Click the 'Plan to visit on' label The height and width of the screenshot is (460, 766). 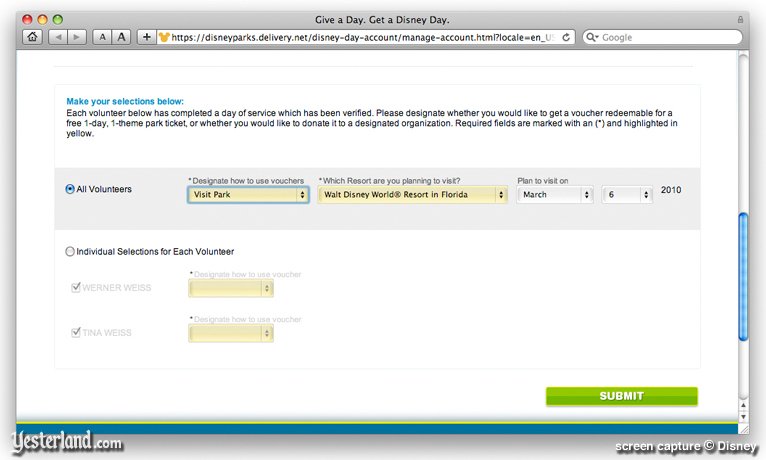click(x=543, y=181)
